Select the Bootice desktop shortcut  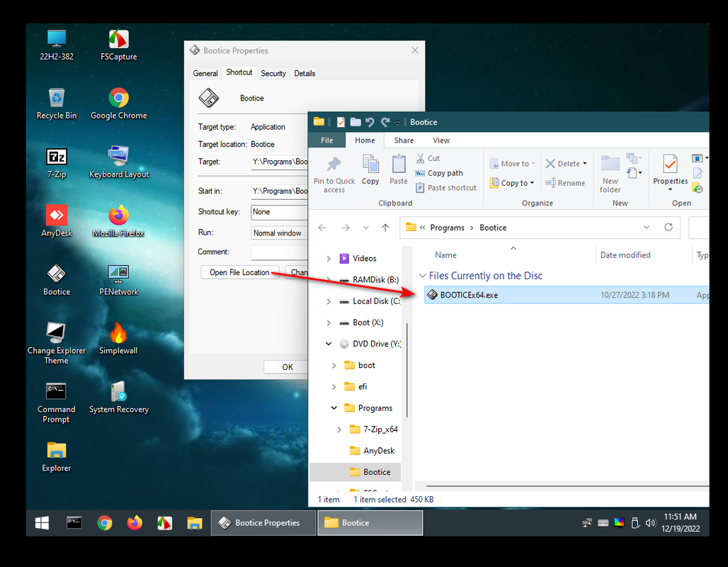coord(56,280)
